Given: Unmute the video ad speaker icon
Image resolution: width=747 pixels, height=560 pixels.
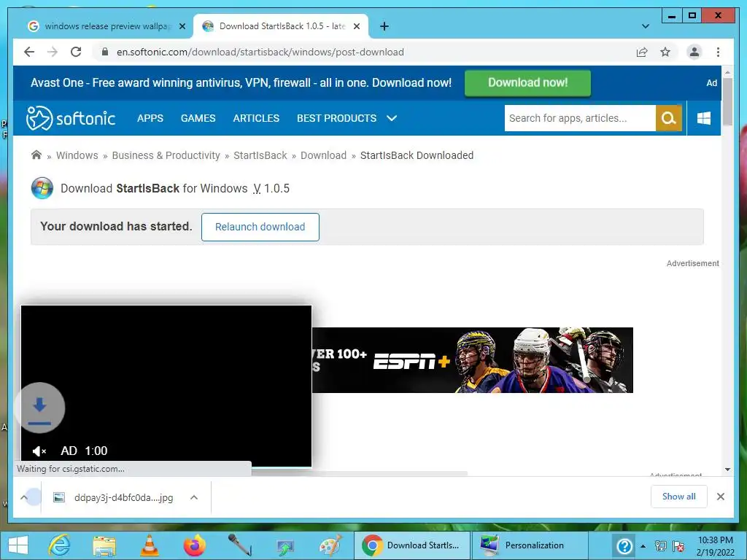Looking at the screenshot, I should tap(39, 451).
